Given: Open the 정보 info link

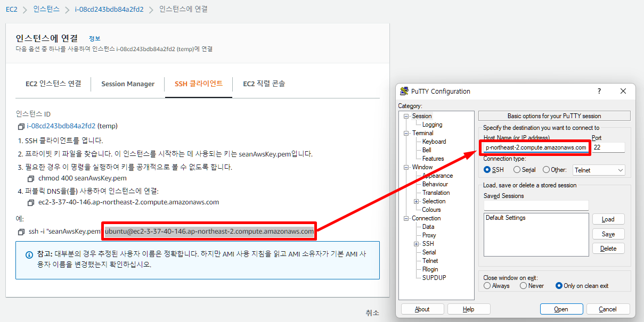Looking at the screenshot, I should (x=94, y=38).
